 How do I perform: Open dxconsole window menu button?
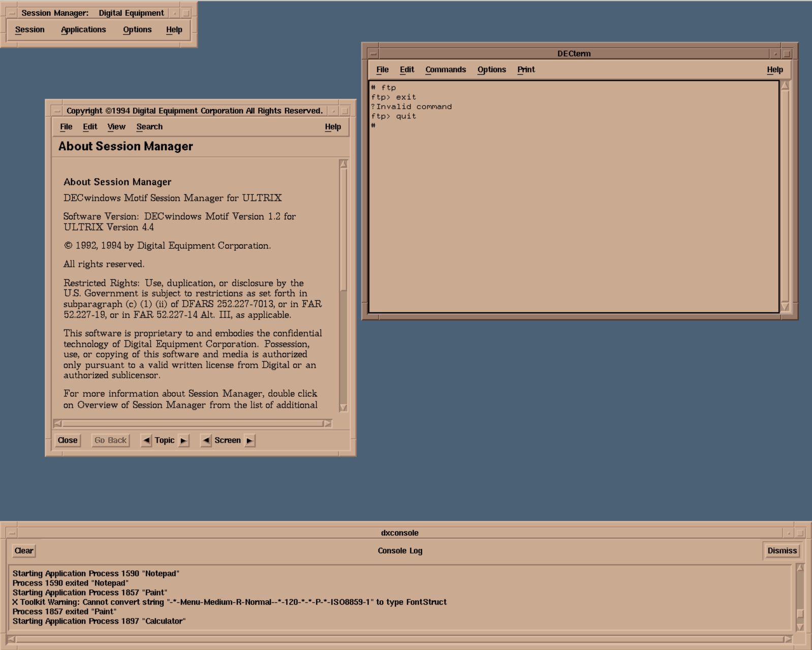[12, 533]
